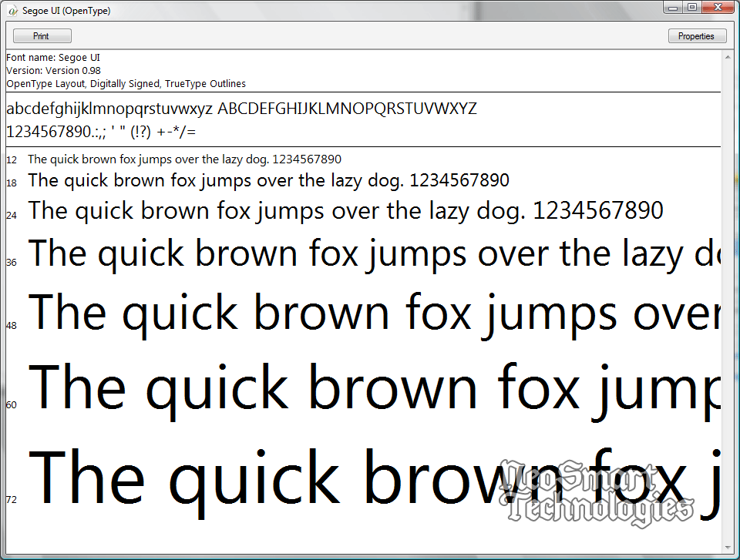Click the 'OpenType Layout, Digitally Signed' line
Image resolution: width=740 pixels, height=560 pixels.
pos(126,84)
